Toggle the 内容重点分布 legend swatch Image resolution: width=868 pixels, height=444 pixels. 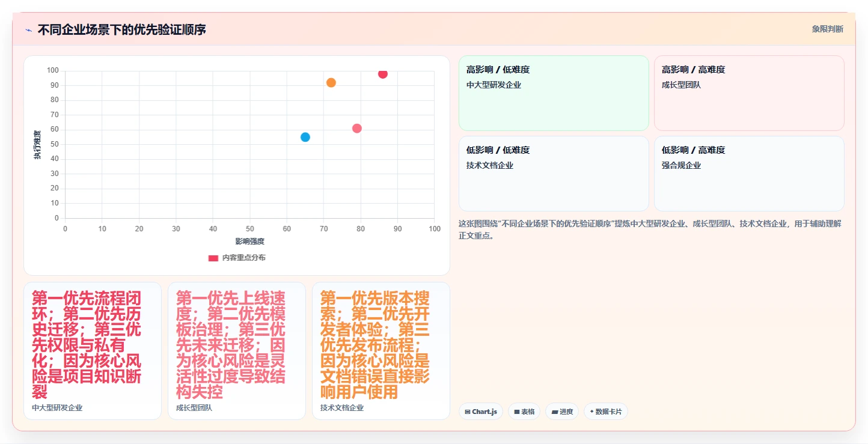pyautogui.click(x=213, y=258)
